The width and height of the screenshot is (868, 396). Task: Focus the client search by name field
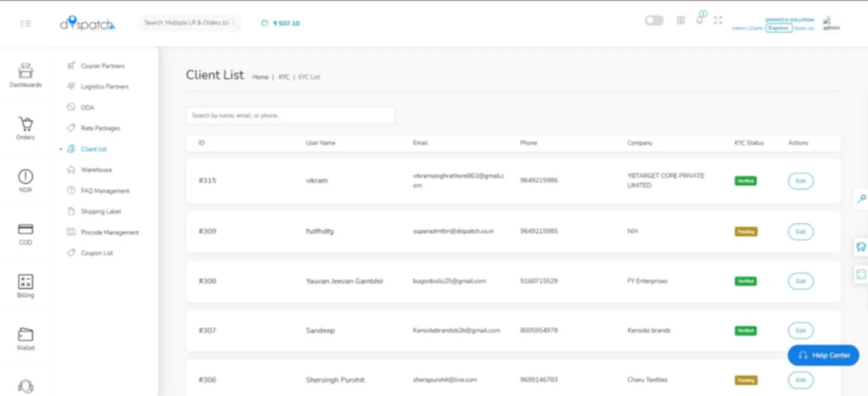(290, 116)
